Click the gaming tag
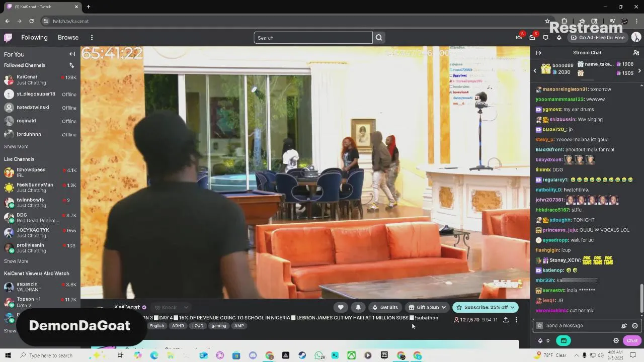Image resolution: width=644 pixels, height=362 pixels. 219,326
